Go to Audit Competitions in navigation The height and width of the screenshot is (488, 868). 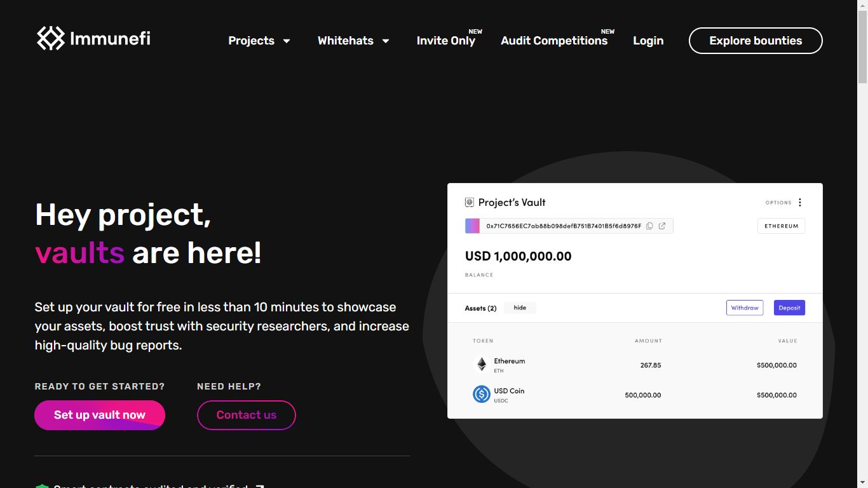tap(554, 41)
